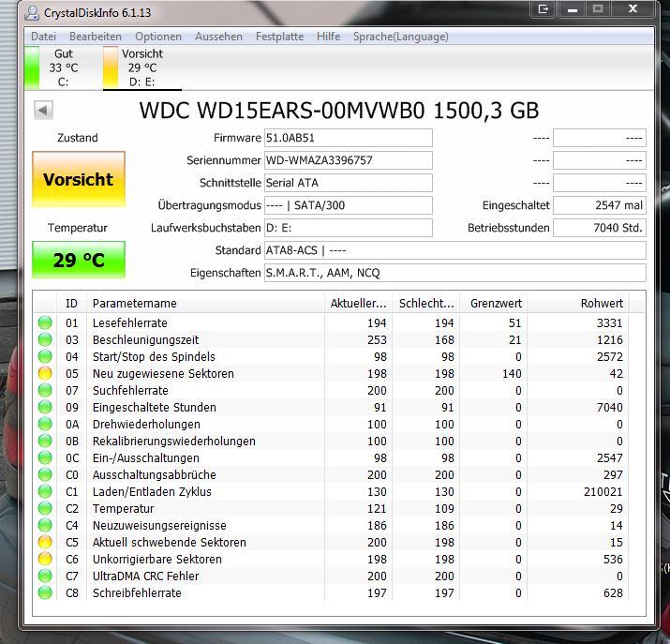The width and height of the screenshot is (670, 644).
Task: Click the ID column header
Action: tap(71, 304)
